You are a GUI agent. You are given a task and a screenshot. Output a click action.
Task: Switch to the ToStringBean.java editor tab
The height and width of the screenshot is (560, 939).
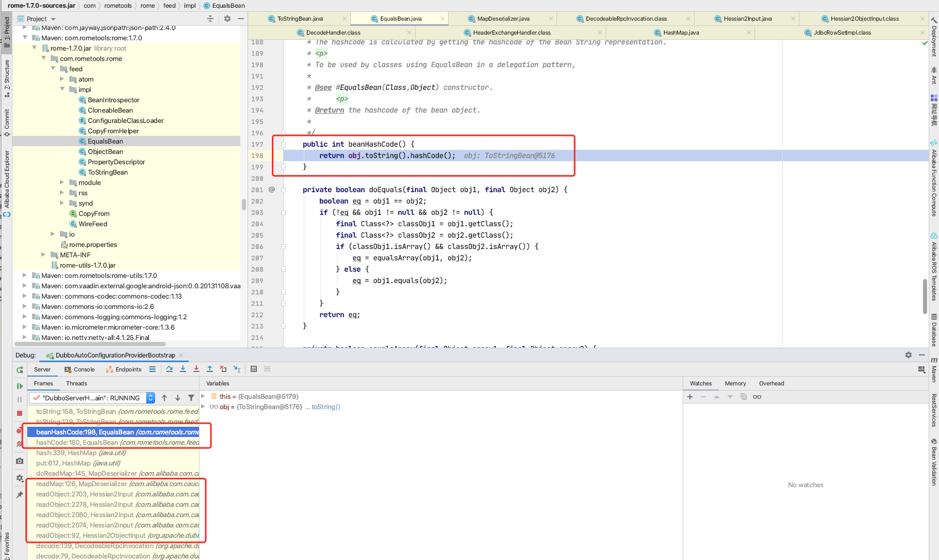tap(300, 19)
